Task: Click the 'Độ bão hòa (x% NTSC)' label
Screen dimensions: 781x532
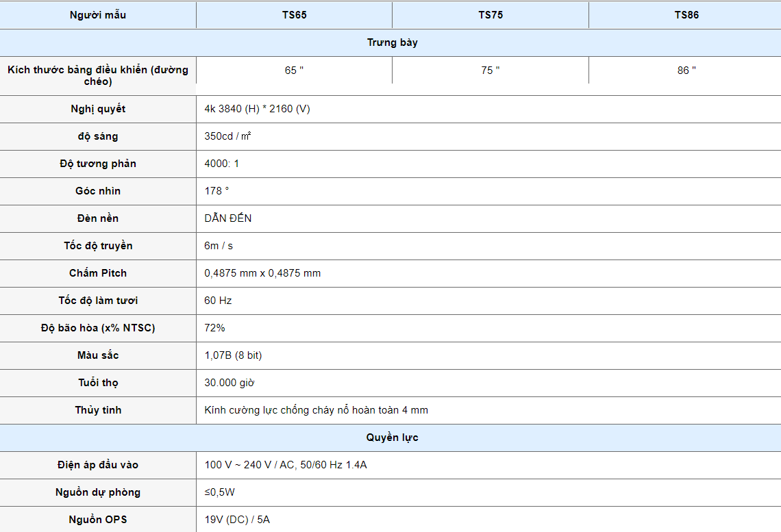Action: 98,328
